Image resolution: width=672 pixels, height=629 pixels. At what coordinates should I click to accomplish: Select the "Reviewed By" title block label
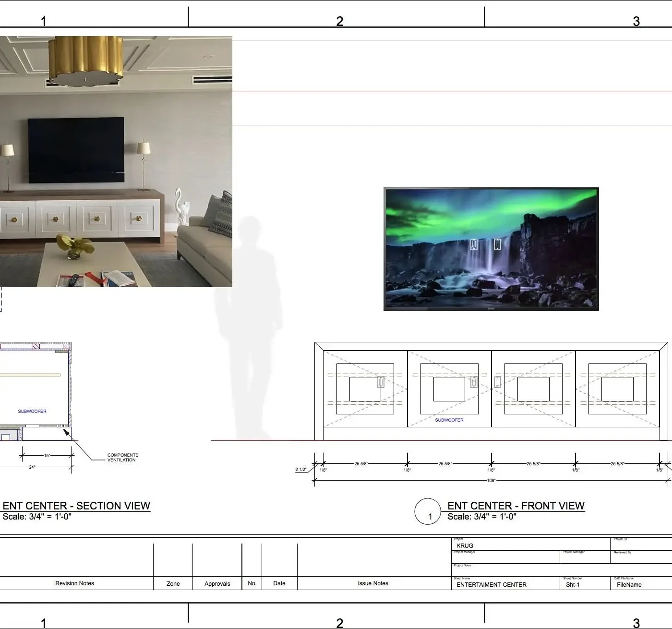[623, 552]
